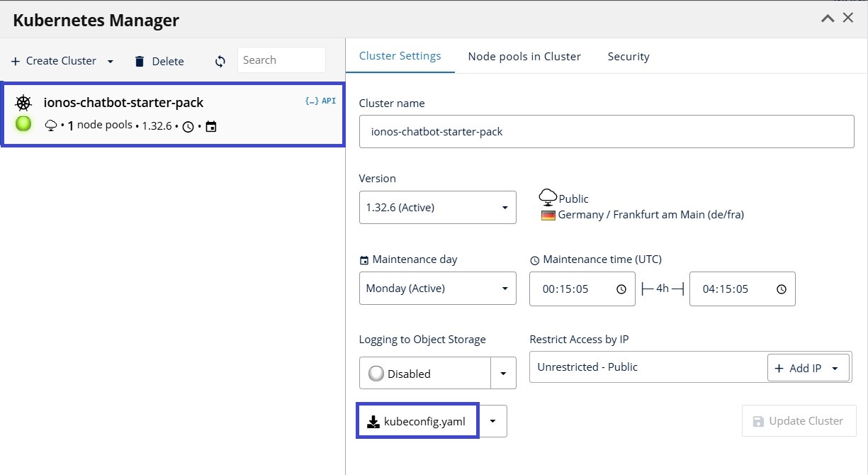Expand the kubeconfig download options arrow
This screenshot has height=475, width=868.
(x=492, y=420)
